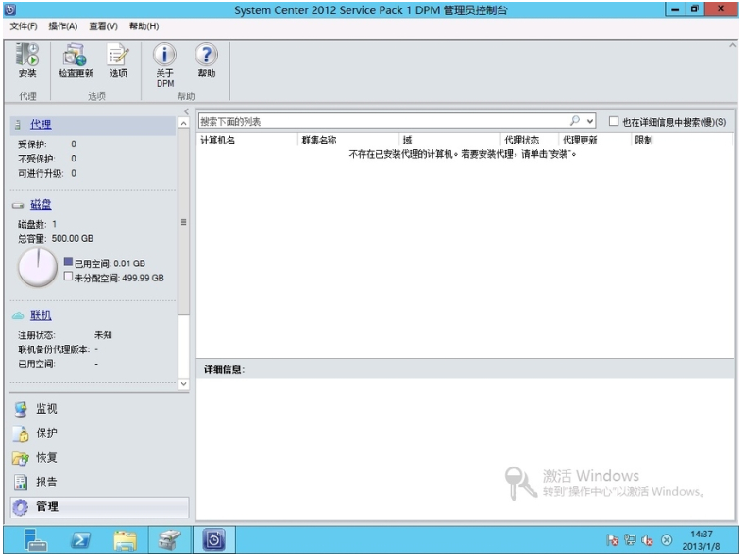This screenshot has width=745, height=560.
Task: Click the disk usage pie chart
Action: tap(38, 267)
